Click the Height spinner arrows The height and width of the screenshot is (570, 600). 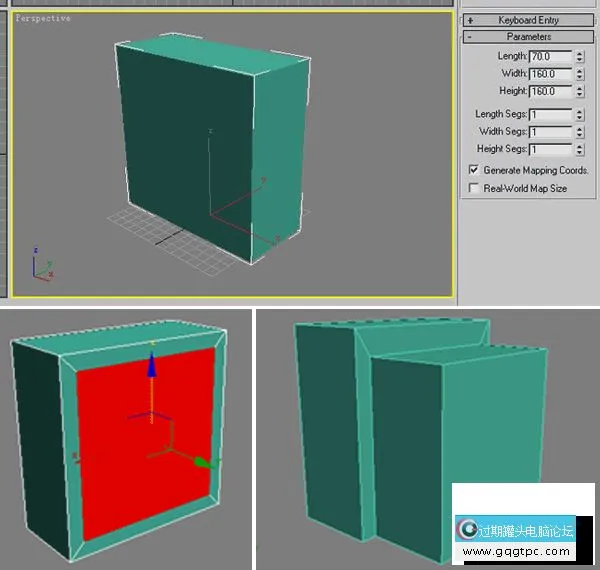(580, 91)
